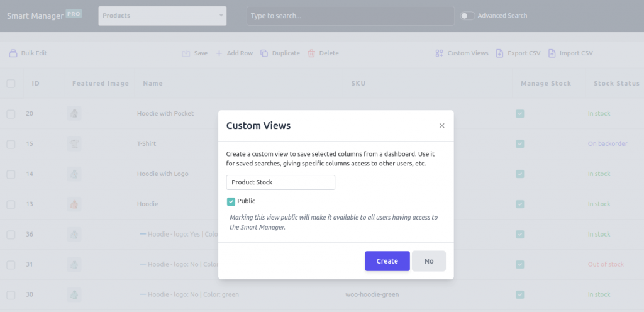The width and height of the screenshot is (644, 312).
Task: Click the Type to search box
Action: coord(350,16)
